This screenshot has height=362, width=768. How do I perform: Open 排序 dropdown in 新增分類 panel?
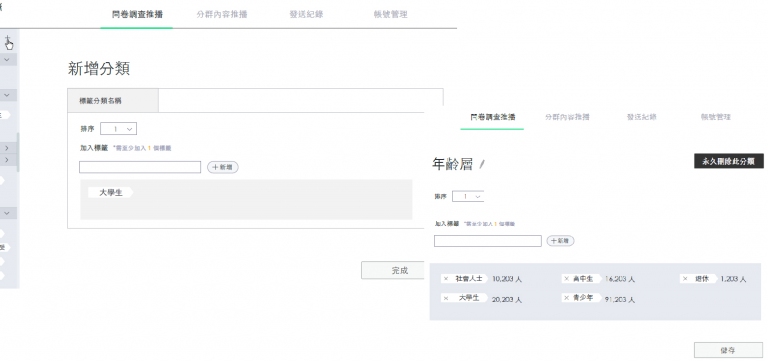point(119,129)
